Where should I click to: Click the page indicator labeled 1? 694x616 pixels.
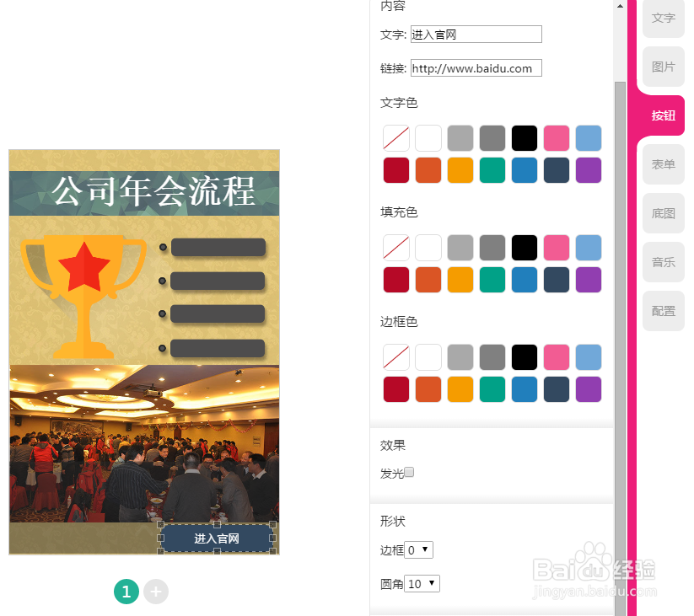pyautogui.click(x=126, y=592)
